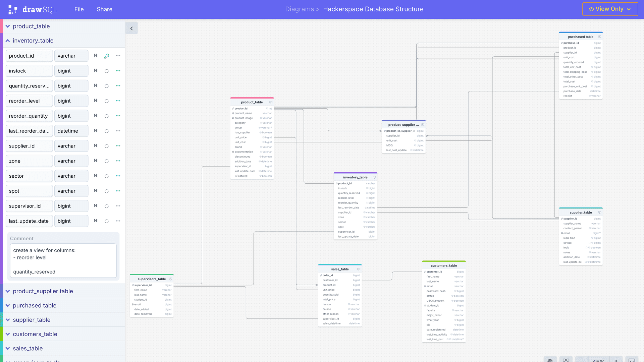This screenshot has height=362, width=644.
Task: Click the zoom in plus button
Action: 616,360
